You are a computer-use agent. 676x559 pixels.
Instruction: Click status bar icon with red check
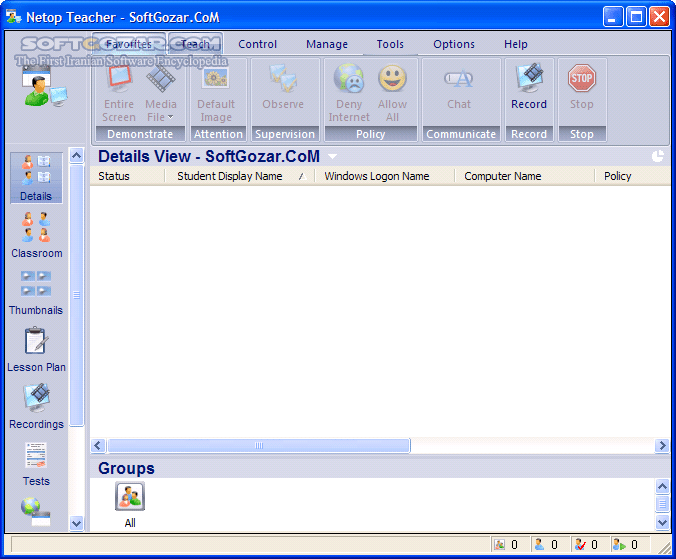point(580,545)
